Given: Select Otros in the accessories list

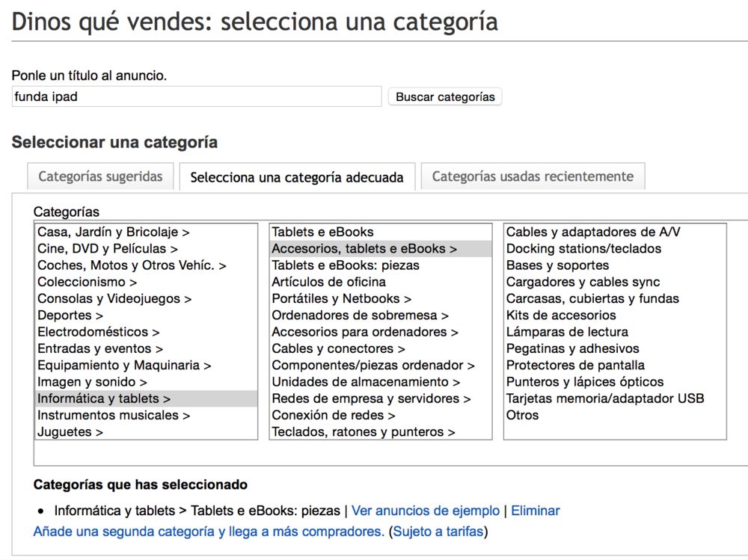Looking at the screenshot, I should pyautogui.click(x=522, y=415).
